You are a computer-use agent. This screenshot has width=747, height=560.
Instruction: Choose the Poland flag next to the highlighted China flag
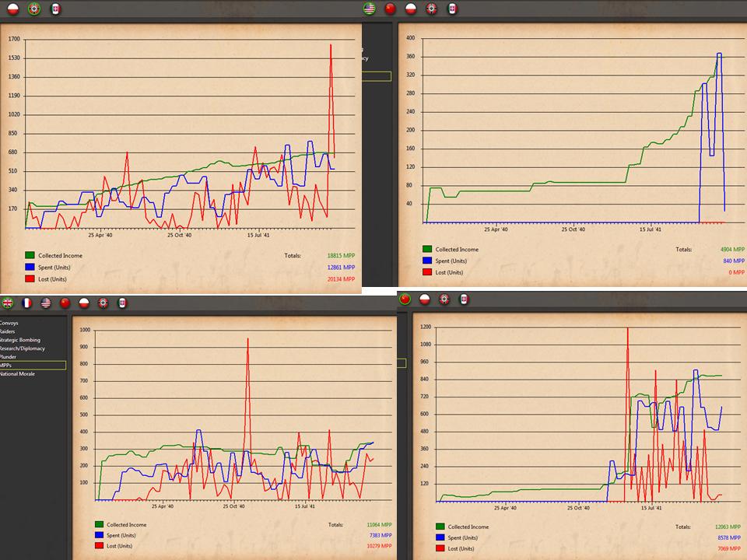(425, 299)
